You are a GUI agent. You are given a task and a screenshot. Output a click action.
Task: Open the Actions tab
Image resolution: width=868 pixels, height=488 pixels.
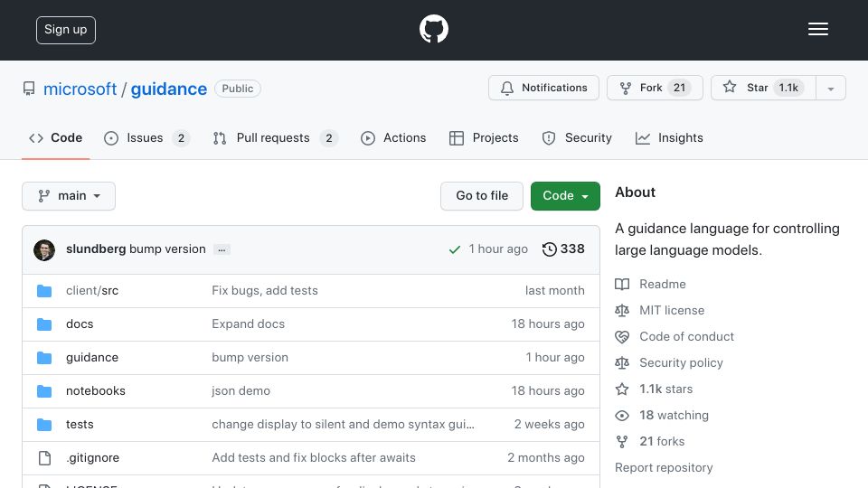pos(393,138)
